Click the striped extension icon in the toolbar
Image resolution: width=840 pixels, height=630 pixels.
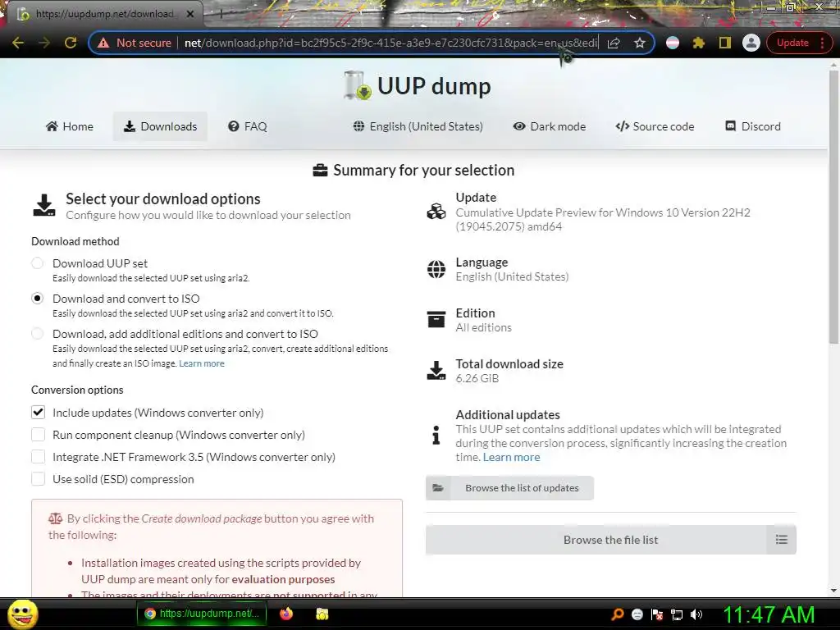(x=673, y=43)
